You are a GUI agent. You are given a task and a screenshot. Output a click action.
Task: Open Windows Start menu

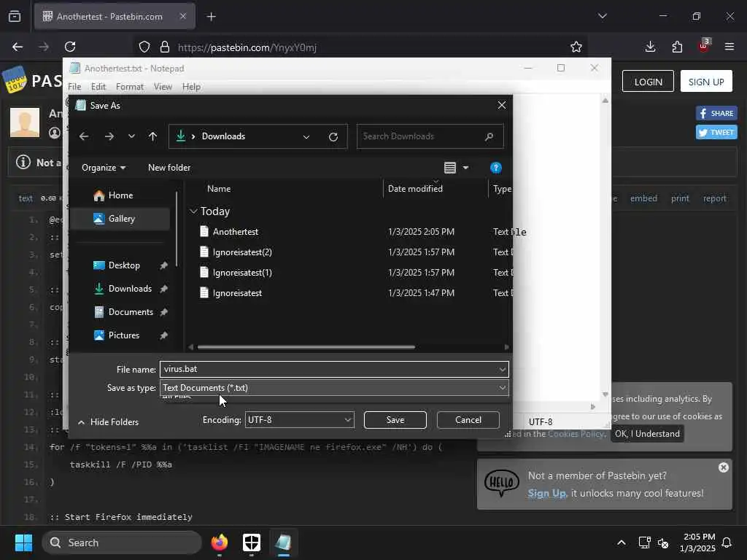23,542
